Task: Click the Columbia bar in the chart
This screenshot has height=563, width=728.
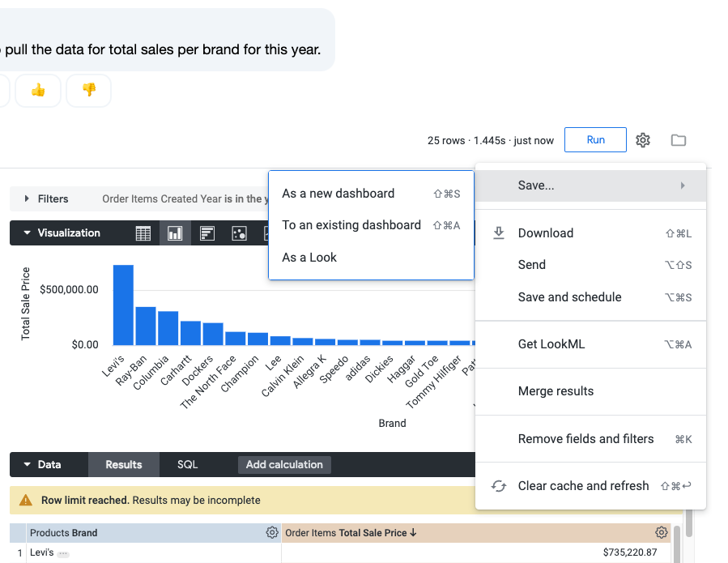Action: click(x=168, y=328)
